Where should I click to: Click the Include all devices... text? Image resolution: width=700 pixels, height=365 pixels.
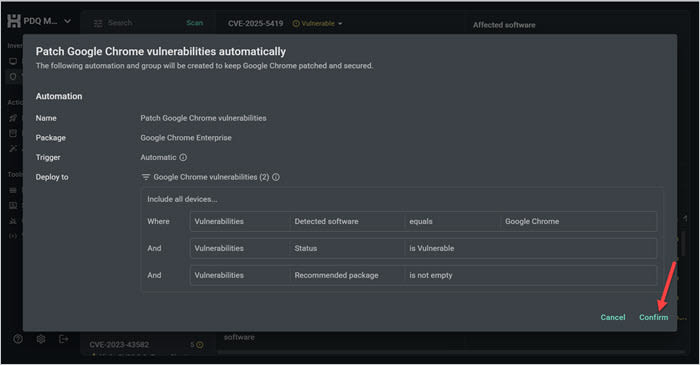click(x=182, y=199)
